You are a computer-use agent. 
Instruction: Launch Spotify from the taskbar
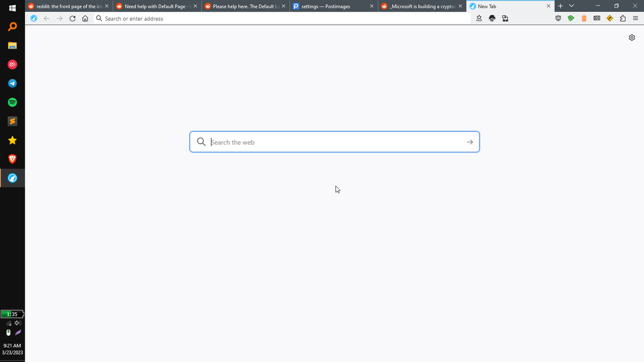[12, 102]
